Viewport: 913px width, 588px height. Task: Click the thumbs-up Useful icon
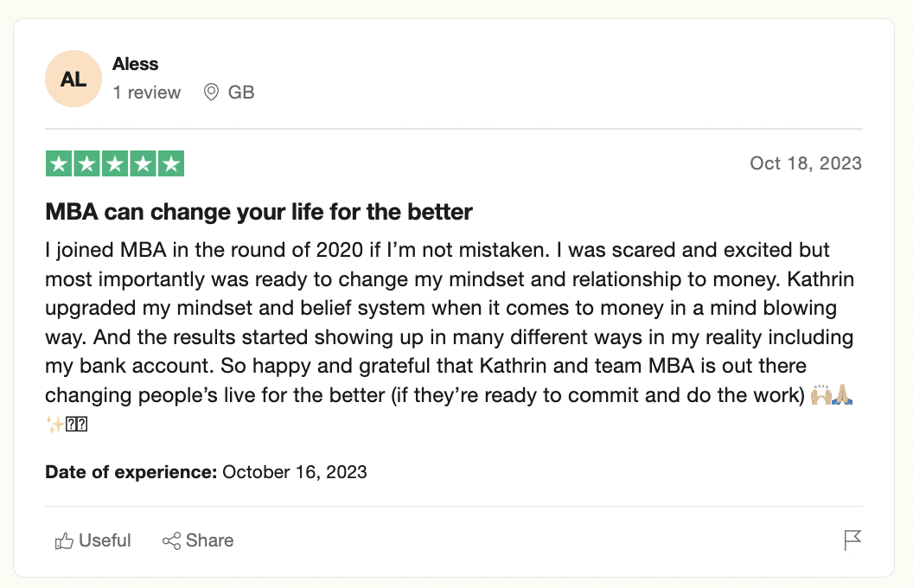[x=64, y=540]
